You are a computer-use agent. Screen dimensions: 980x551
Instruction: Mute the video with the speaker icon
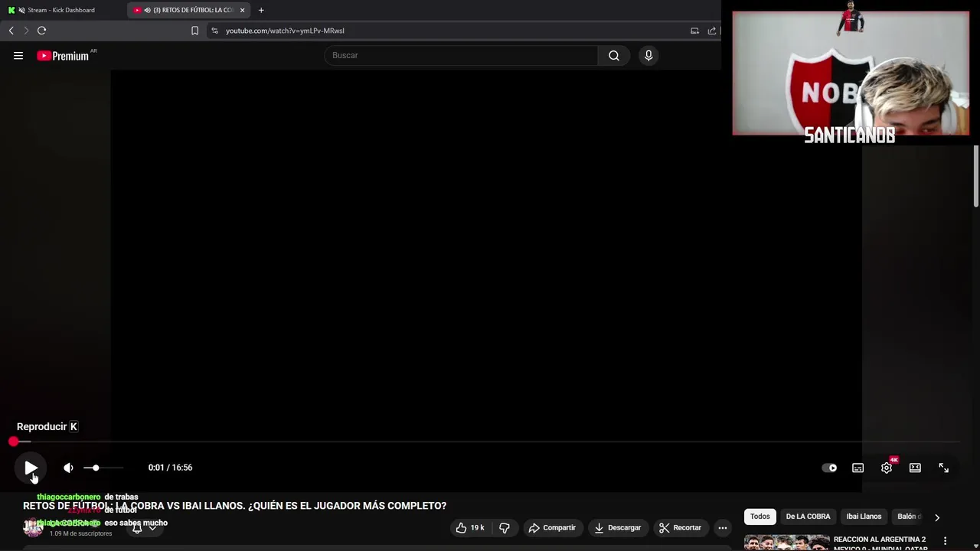68,468
